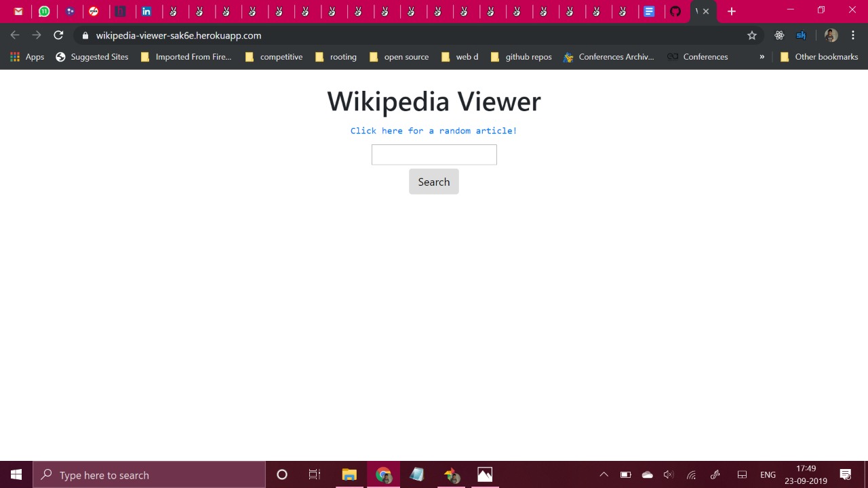This screenshot has height=488, width=868.
Task: Switch to the Google Docs browser tab
Action: pyautogui.click(x=649, y=12)
